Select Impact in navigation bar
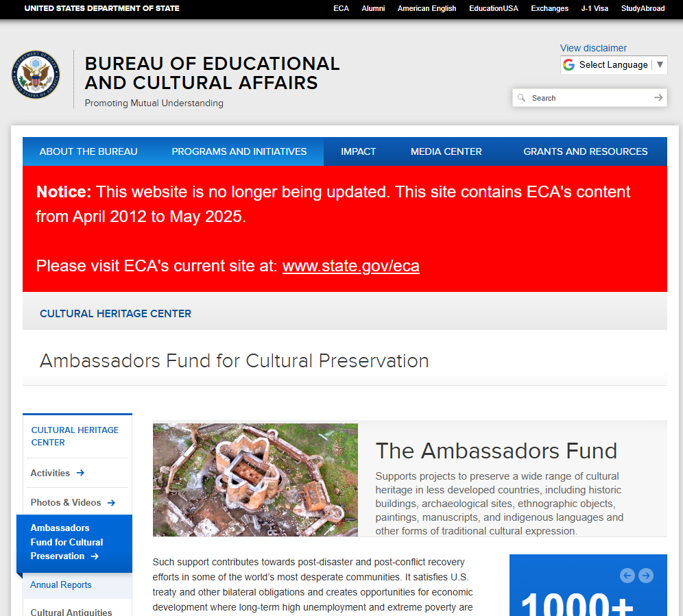683x616 pixels. 358,151
